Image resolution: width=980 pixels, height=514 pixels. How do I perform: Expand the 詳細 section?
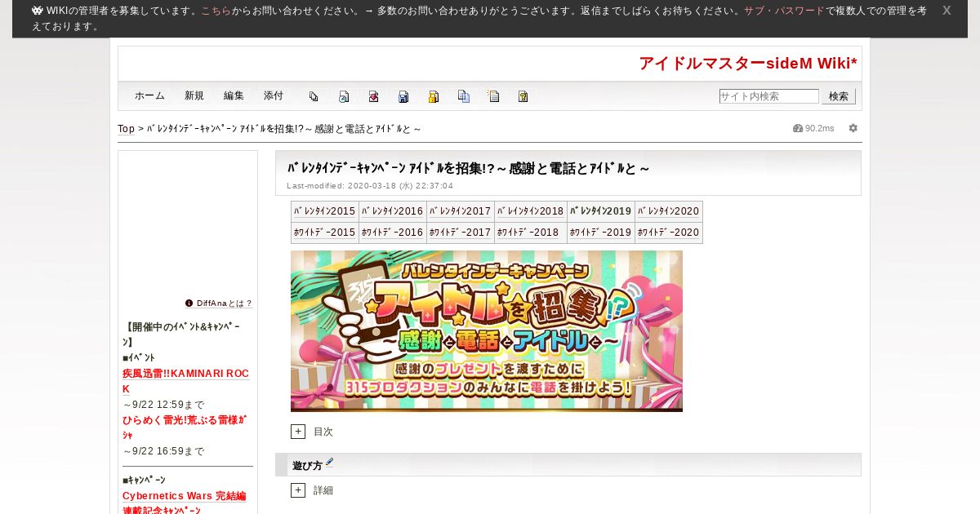click(298, 490)
